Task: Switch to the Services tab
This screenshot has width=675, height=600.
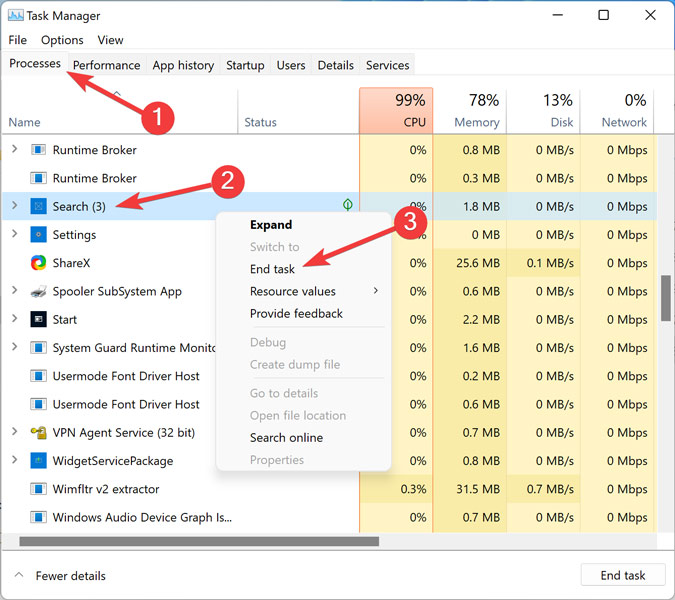Action: 387,65
